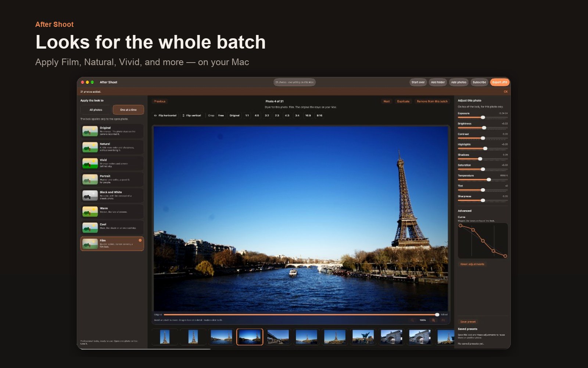Select the Portrait look preview icon
Screen dimensions: 588x368
pos(90,179)
